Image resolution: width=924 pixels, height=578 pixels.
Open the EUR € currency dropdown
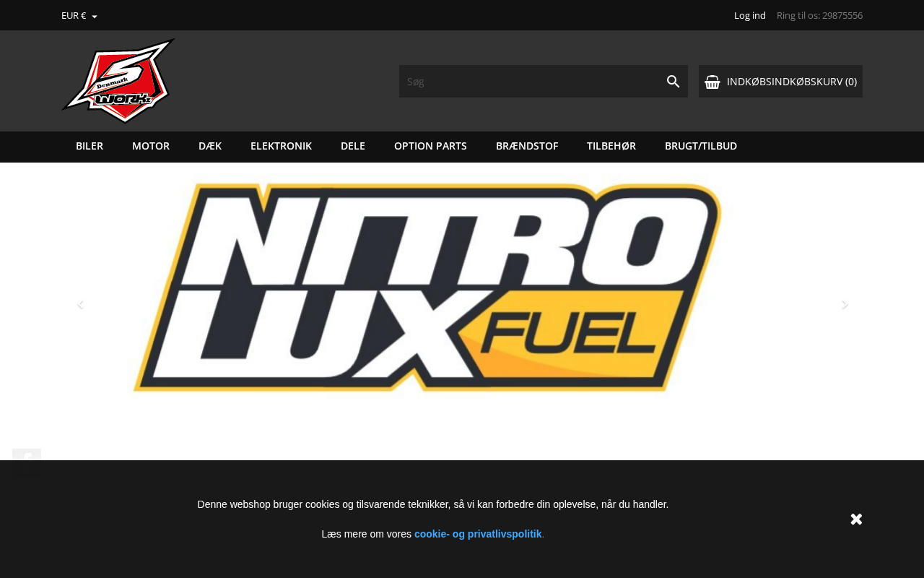pos(79,15)
